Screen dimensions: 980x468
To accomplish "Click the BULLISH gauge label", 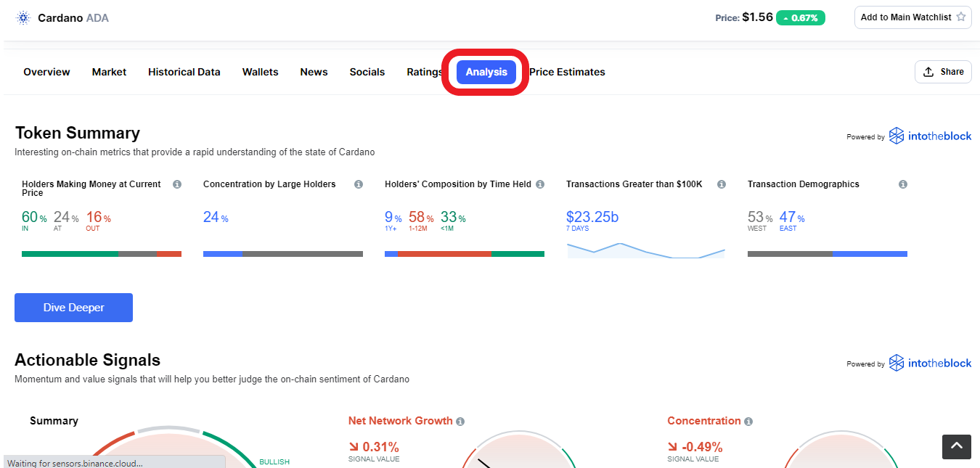I will [x=274, y=461].
